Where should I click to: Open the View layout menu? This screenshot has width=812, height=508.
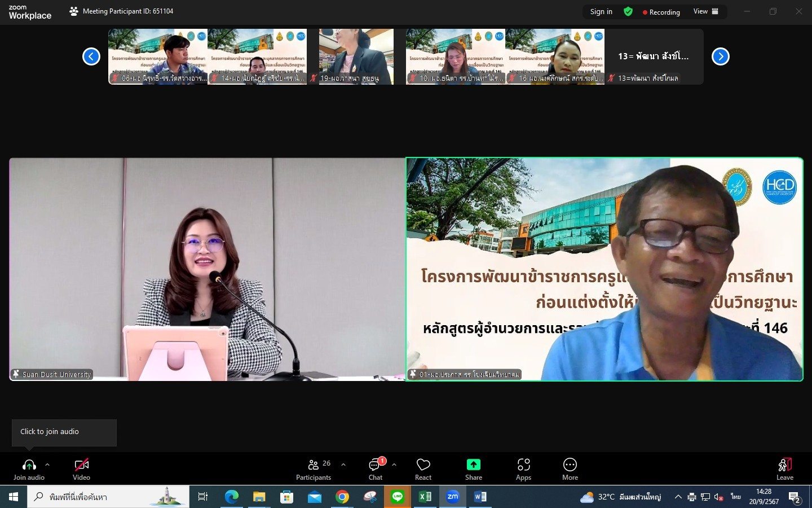(x=706, y=11)
